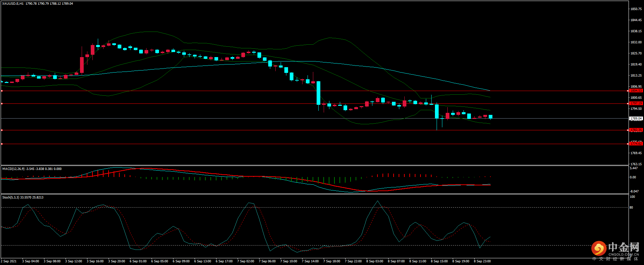Click the 1774.62 red price label
Viewport: 644px width, 265px height.
(x=636, y=144)
